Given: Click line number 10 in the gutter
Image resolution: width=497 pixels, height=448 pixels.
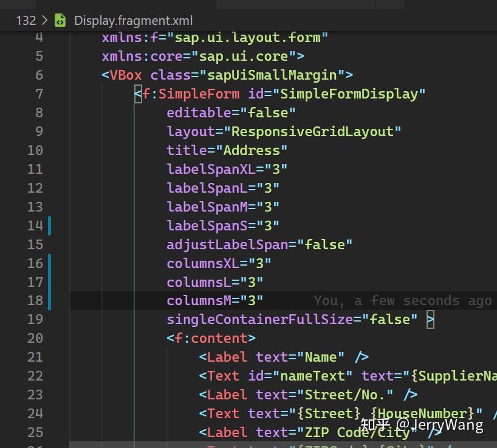Looking at the screenshot, I should click(x=35, y=150).
